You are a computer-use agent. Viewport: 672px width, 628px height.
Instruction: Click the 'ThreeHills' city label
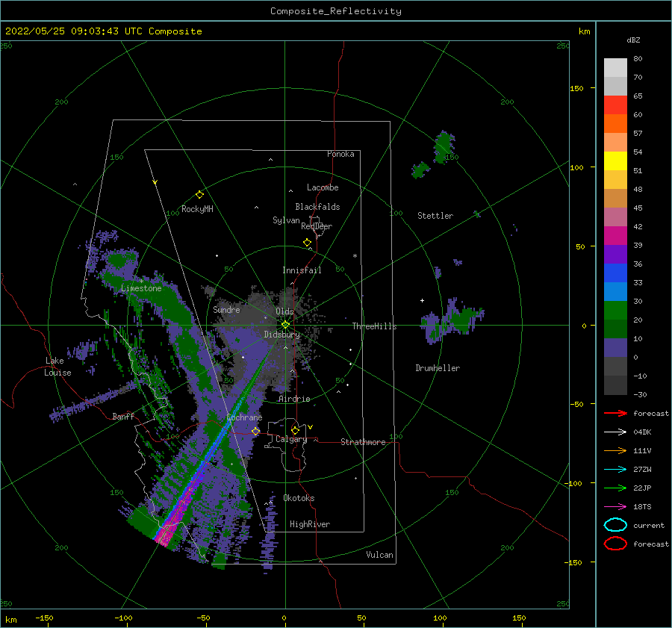(x=374, y=326)
